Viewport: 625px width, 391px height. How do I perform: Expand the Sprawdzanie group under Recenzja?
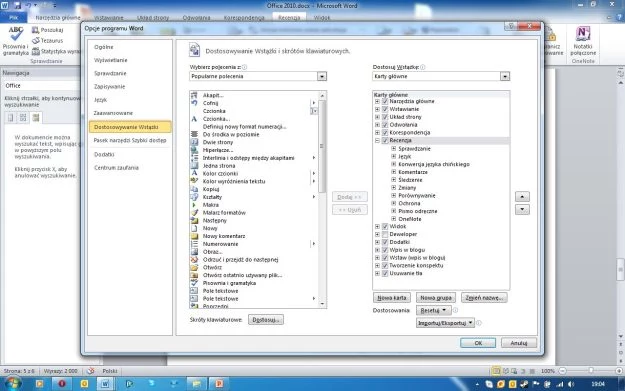coord(393,148)
